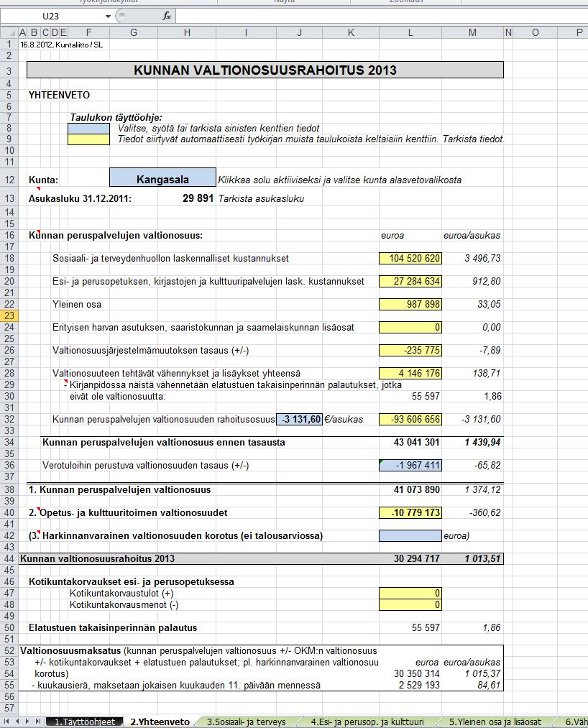Click population value 29 891
The width and height of the screenshot is (588, 728).
(x=198, y=198)
